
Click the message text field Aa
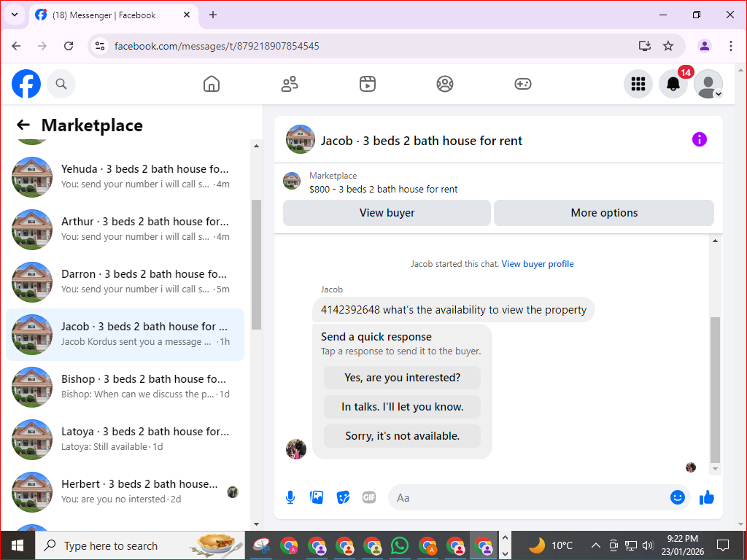529,497
